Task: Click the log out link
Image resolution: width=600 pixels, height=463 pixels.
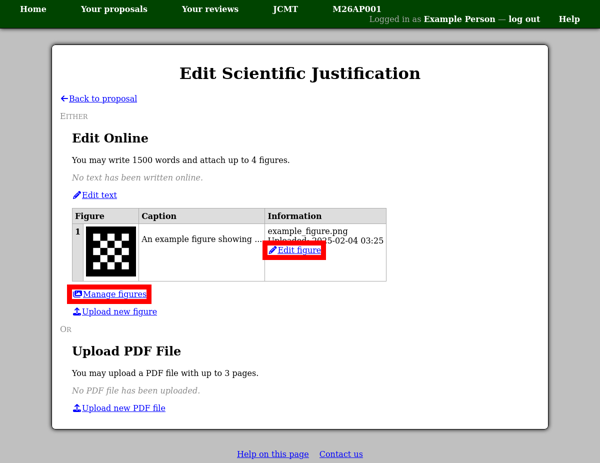Action: (524, 19)
